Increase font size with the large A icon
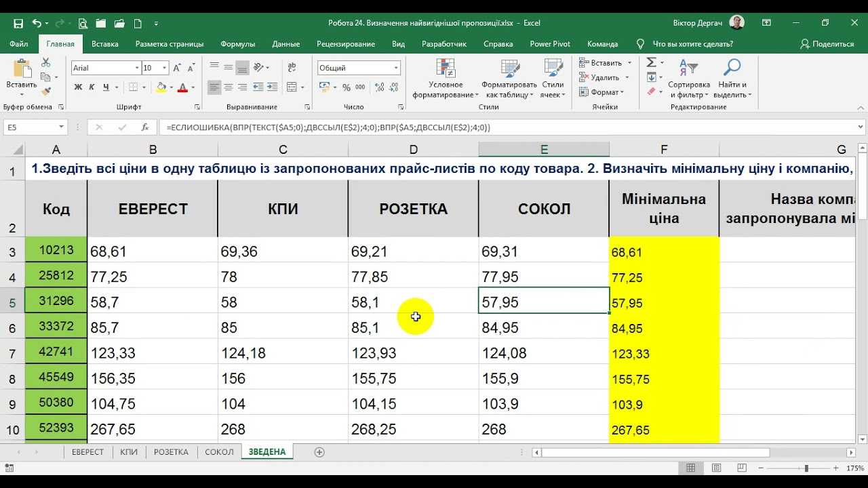The image size is (868, 488). coord(177,68)
